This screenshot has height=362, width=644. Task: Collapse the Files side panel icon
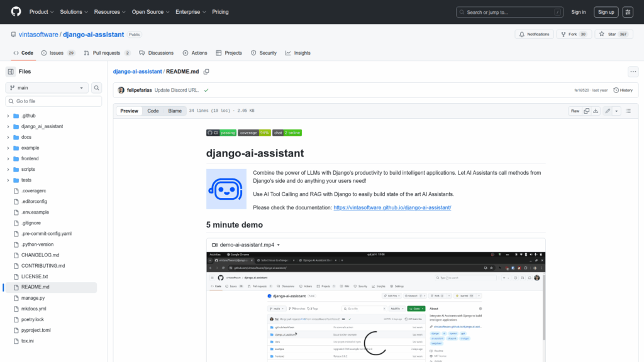tap(11, 72)
